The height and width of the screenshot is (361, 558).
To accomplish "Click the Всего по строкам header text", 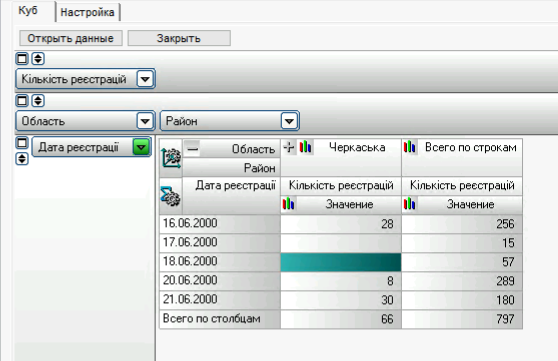I will [x=470, y=147].
